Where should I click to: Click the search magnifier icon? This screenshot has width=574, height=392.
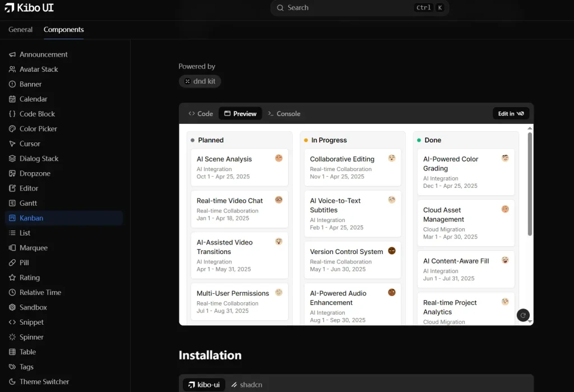pos(280,8)
